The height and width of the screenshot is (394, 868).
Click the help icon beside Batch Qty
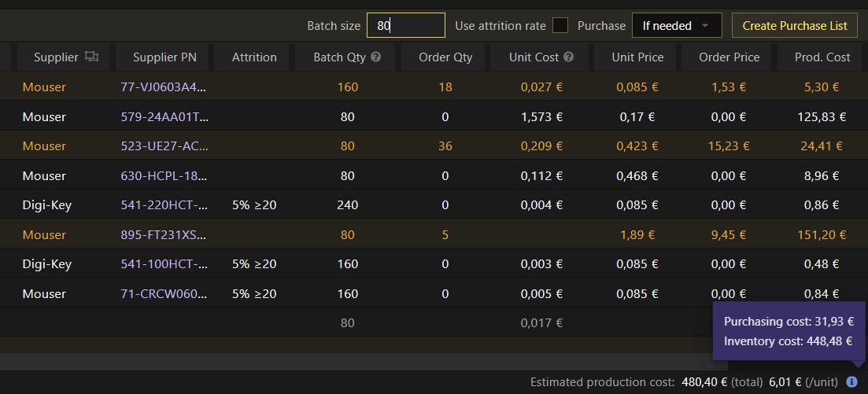click(x=376, y=57)
